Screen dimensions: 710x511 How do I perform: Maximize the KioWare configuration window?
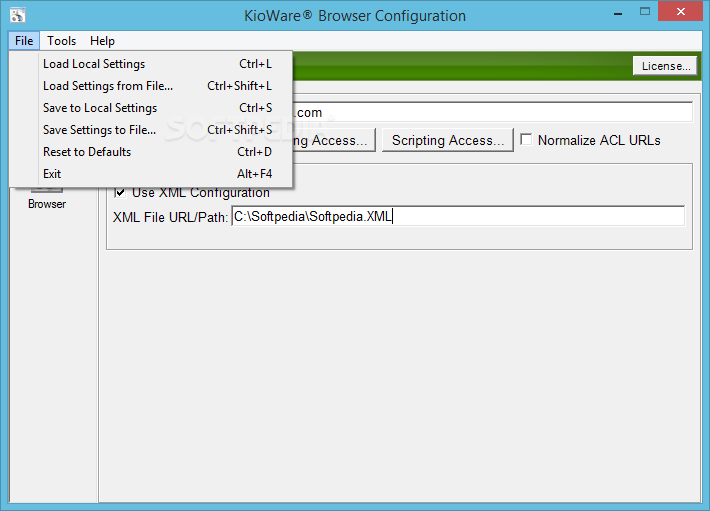click(x=645, y=12)
